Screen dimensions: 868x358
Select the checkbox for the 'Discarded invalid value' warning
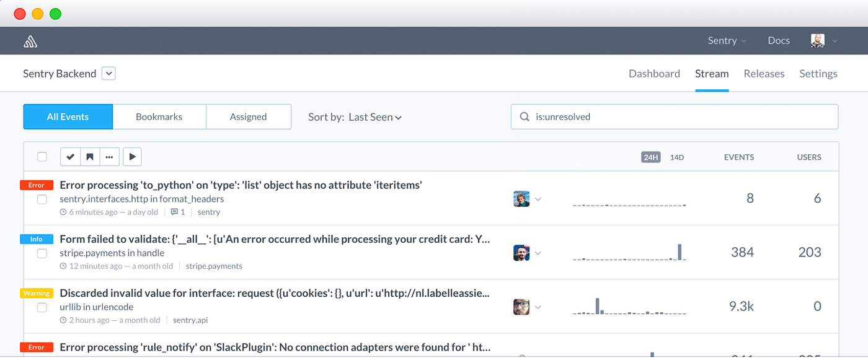coord(42,307)
